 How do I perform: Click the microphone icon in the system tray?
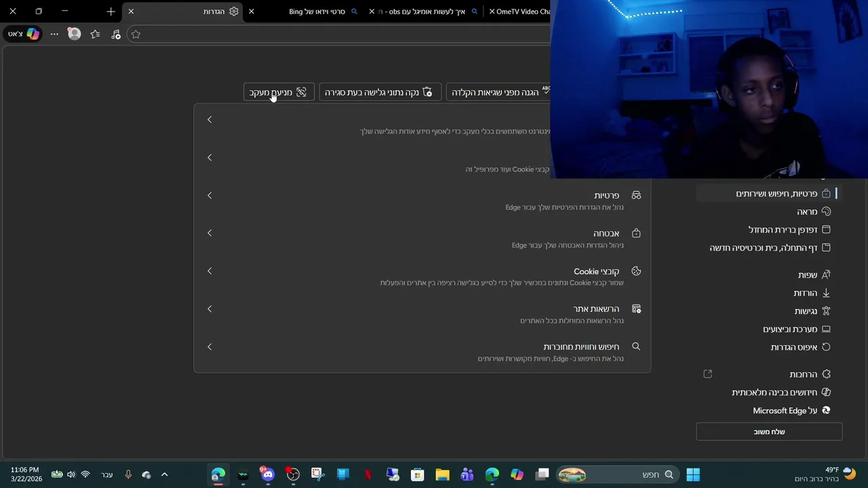(x=128, y=474)
